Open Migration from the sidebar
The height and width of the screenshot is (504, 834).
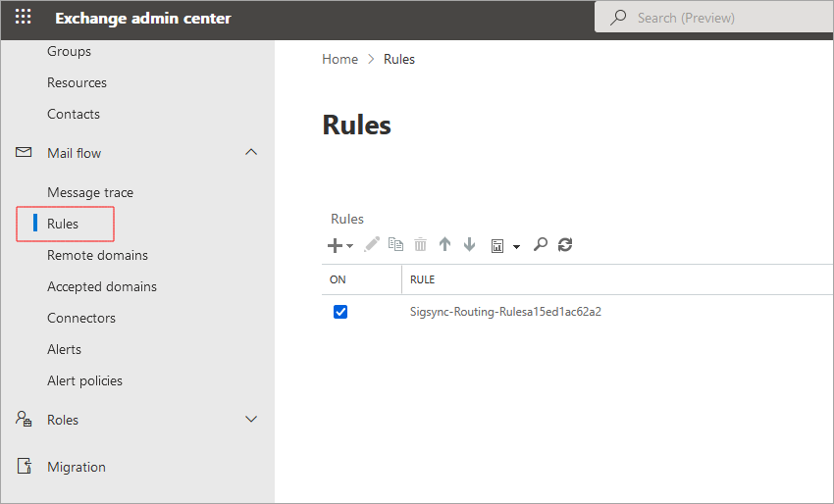pos(77,467)
